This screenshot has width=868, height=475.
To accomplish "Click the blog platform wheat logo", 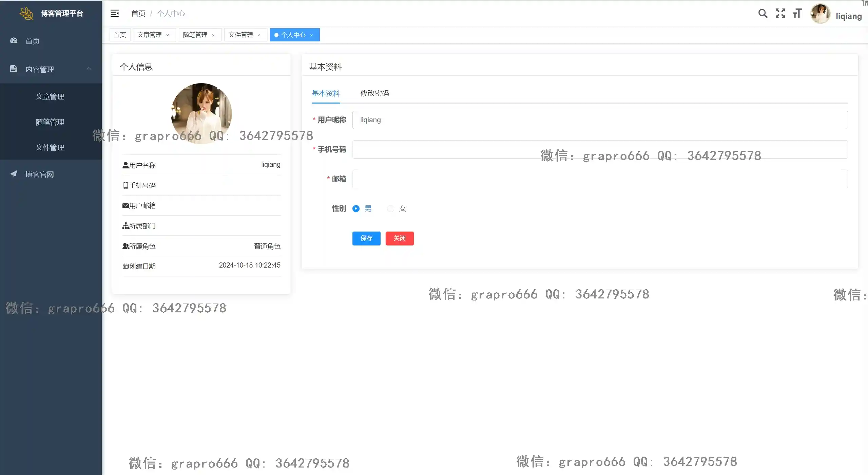I will (x=26, y=13).
